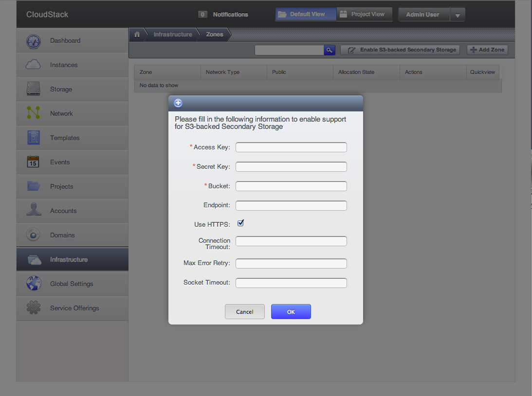Switch to Project View
532x396 pixels.
(x=365, y=14)
